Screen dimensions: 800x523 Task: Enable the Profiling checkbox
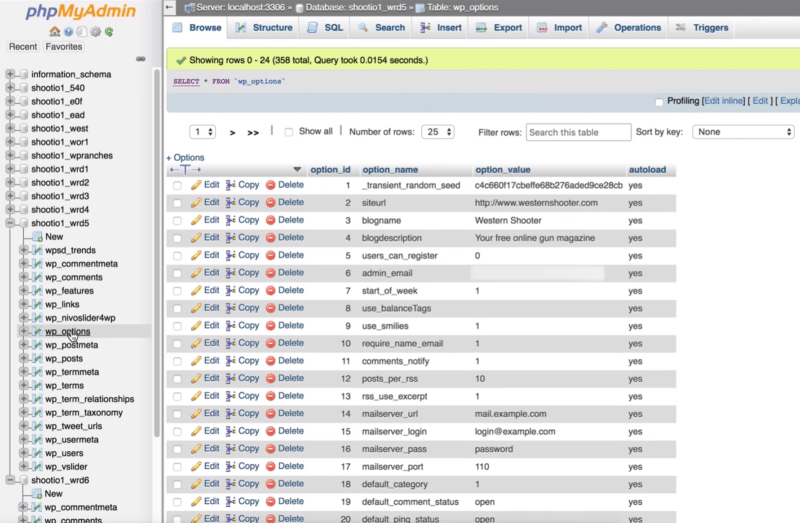click(x=659, y=102)
